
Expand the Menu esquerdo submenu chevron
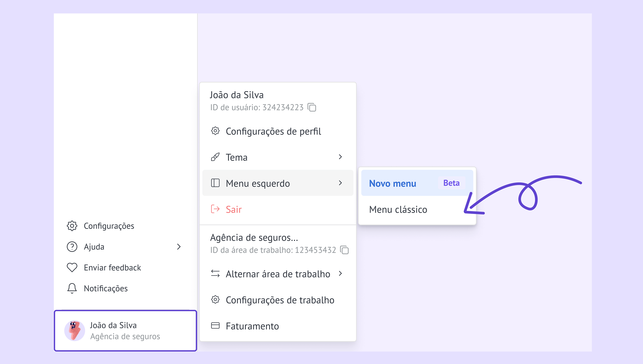coord(340,183)
